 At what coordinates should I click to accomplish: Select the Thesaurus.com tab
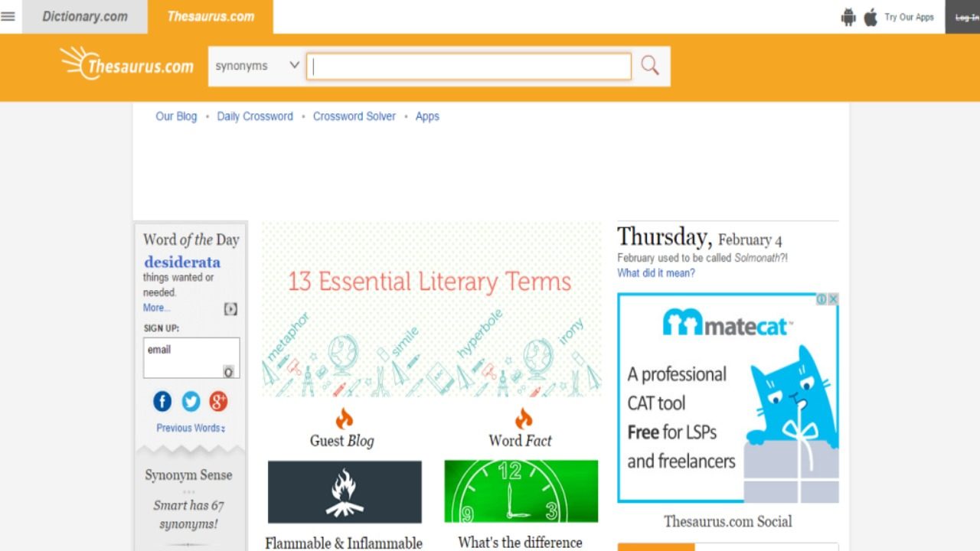(x=211, y=17)
